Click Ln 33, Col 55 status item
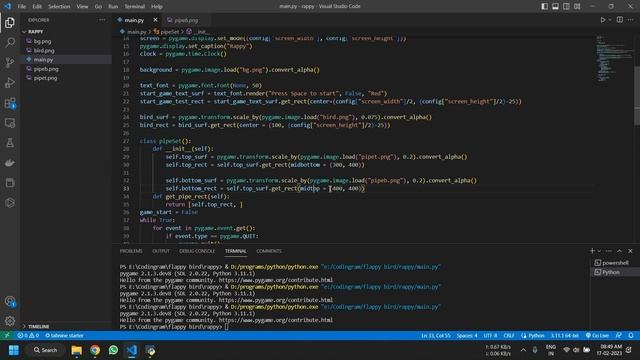640x360 pixels. tap(436, 336)
